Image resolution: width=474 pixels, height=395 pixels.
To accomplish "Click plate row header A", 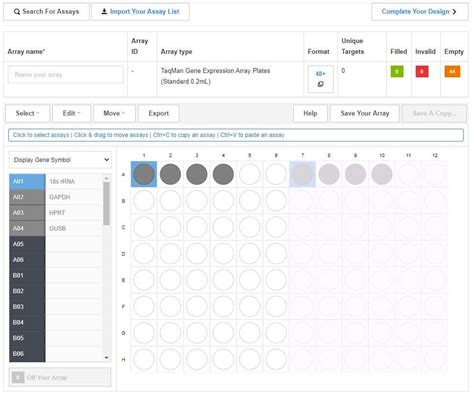I will click(123, 174).
